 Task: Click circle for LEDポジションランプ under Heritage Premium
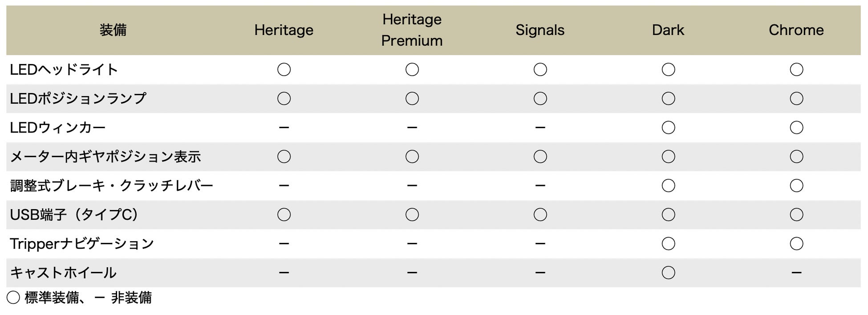coord(412,99)
